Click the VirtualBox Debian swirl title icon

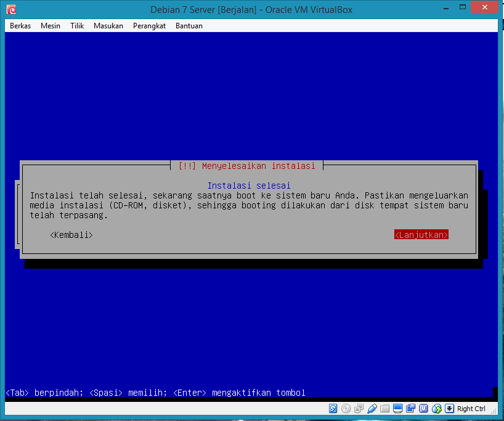coord(11,10)
